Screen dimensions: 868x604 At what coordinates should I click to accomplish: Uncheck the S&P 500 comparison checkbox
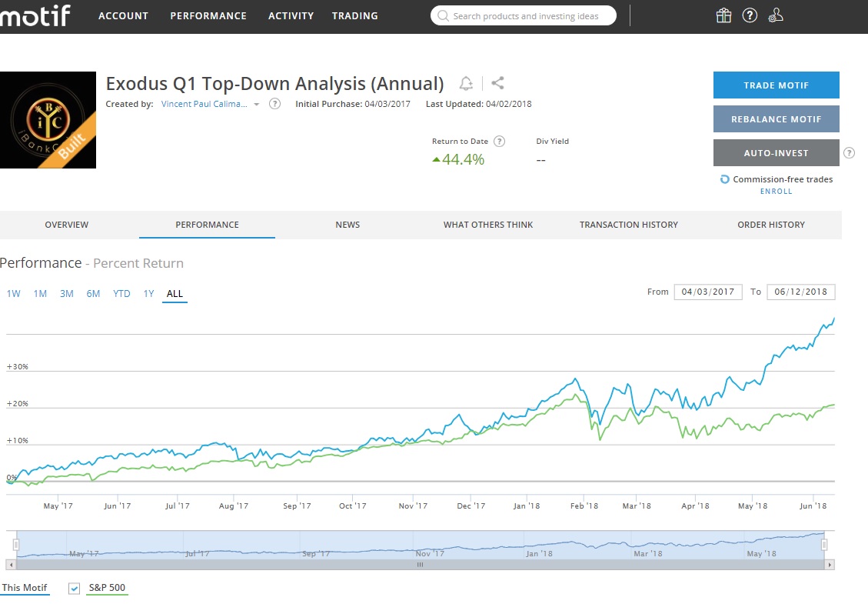click(x=74, y=589)
